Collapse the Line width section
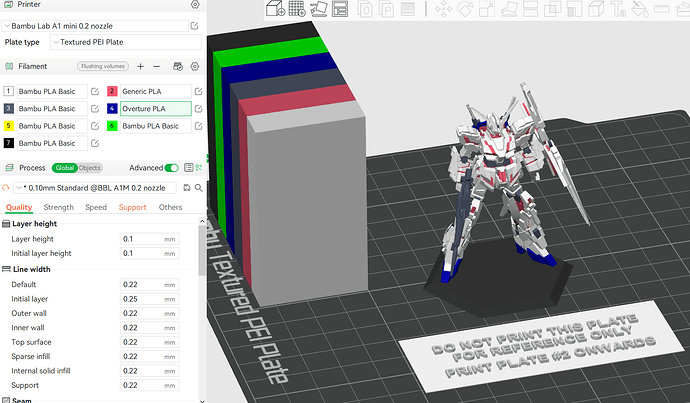The width and height of the screenshot is (690, 403). [31, 269]
